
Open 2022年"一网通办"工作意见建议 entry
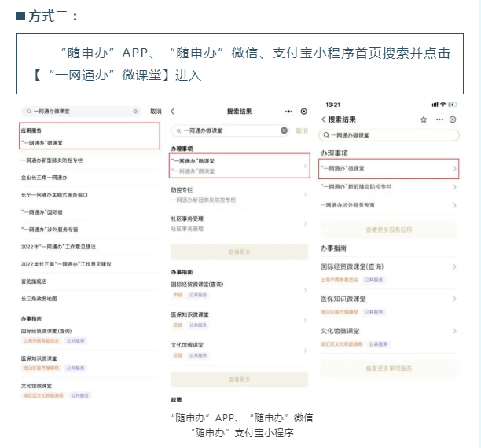[58, 247]
